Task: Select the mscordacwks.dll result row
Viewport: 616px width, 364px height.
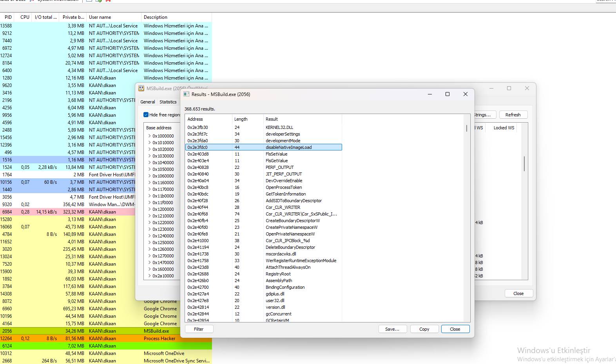Action: click(263, 254)
